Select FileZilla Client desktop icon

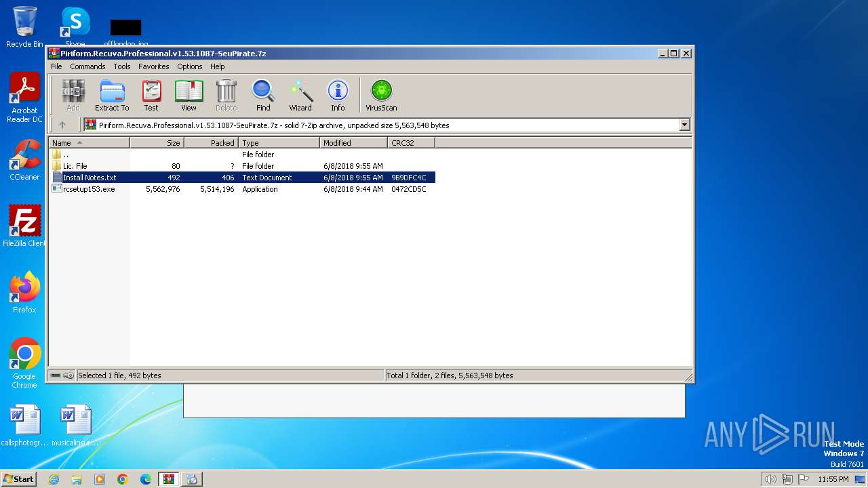pos(24,226)
